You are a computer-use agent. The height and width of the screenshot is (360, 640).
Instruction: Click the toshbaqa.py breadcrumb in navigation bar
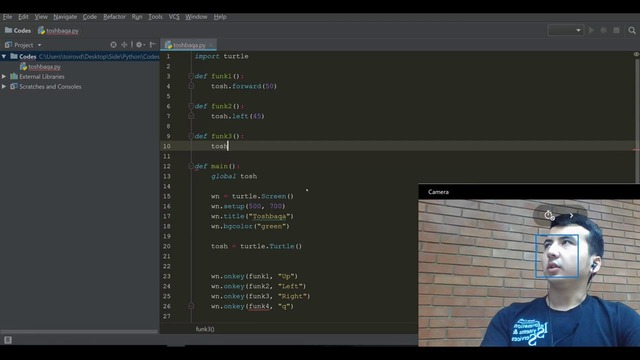pyautogui.click(x=58, y=31)
